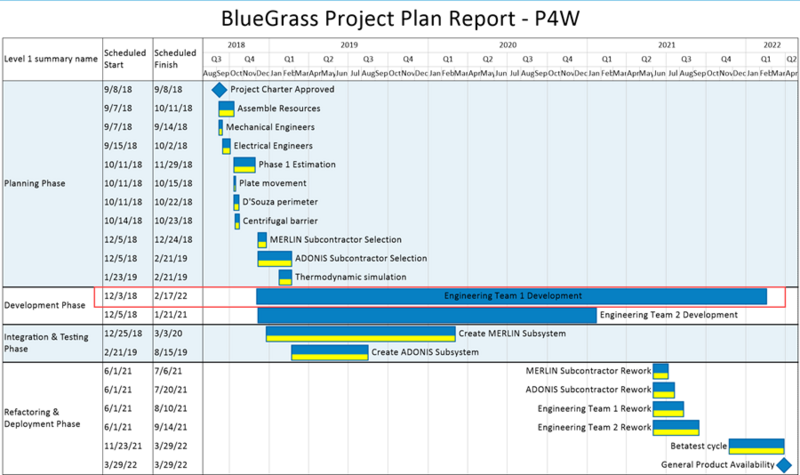
Task: Click the 2020 year header
Action: click(508, 45)
